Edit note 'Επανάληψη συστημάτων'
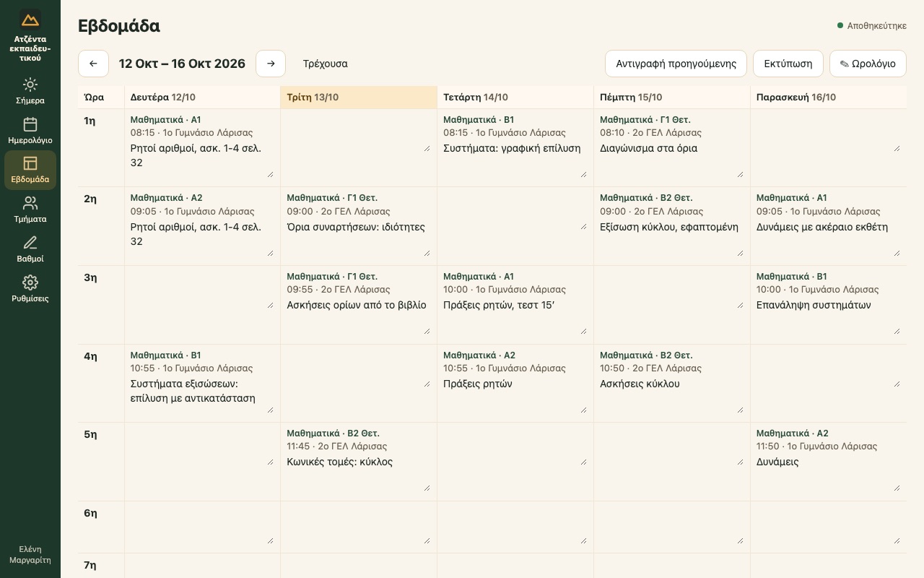This screenshot has height=578, width=924. click(x=828, y=316)
